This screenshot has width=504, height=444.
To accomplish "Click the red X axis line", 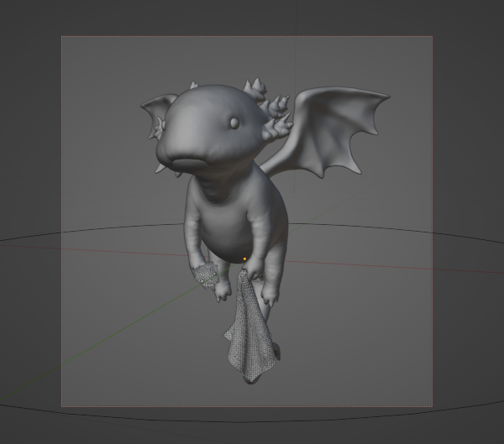I will [x=378, y=263].
